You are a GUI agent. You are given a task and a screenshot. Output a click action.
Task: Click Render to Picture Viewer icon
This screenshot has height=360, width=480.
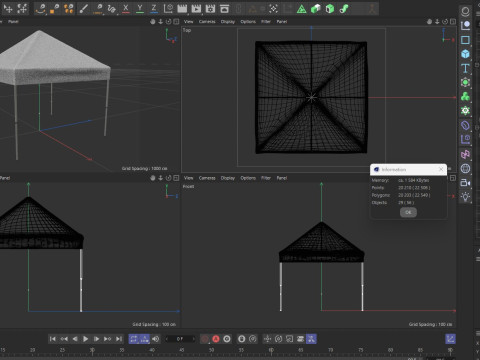coord(196,9)
